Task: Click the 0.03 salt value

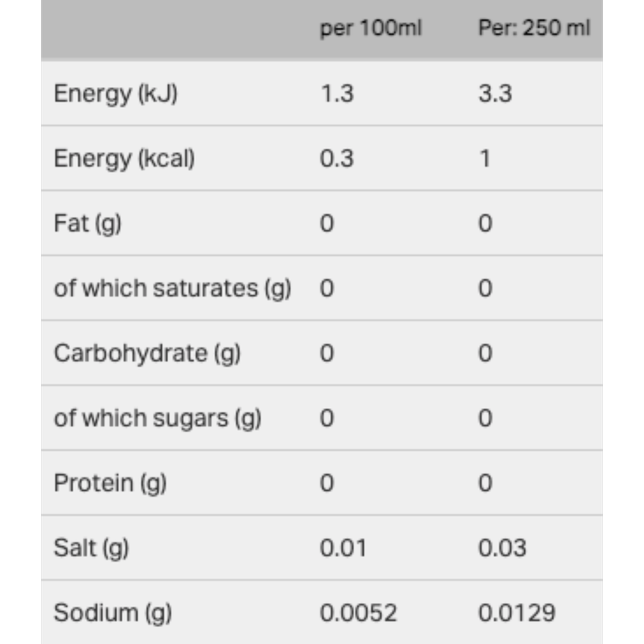Action: coord(502,547)
